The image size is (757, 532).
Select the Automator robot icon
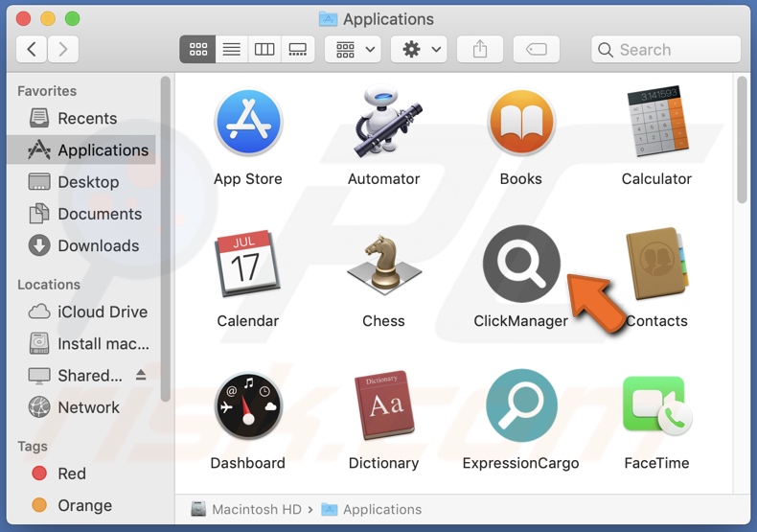(x=387, y=122)
